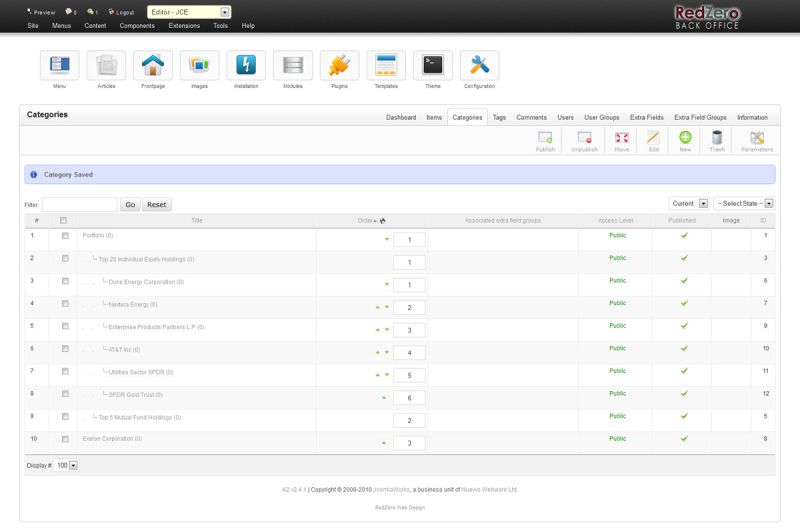The image size is (800, 531).
Task: Check the Duke Energy Corporation checkbox
Action: pyautogui.click(x=65, y=281)
